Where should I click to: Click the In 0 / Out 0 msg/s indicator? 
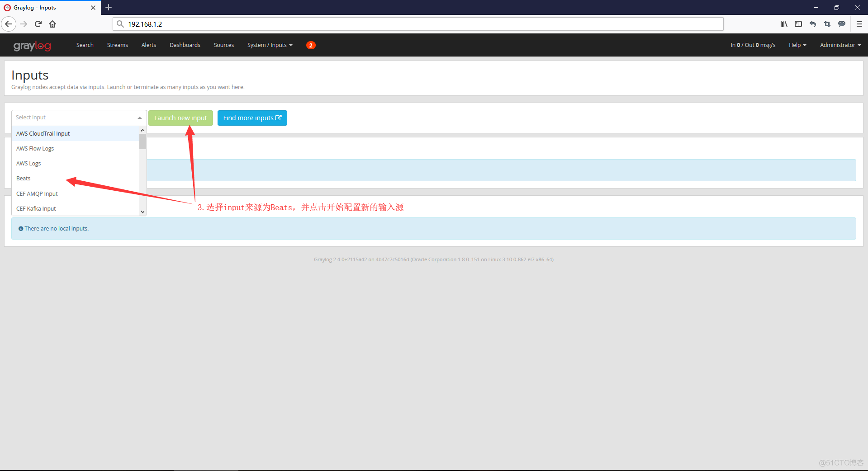coord(753,45)
